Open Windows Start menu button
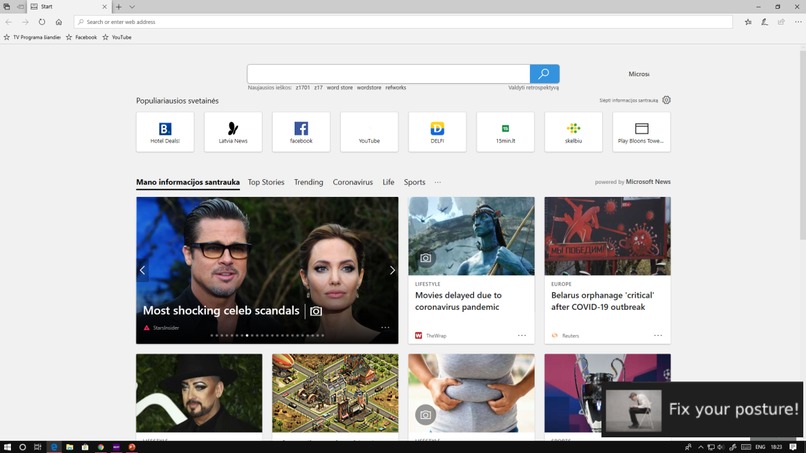Image resolution: width=806 pixels, height=453 pixels. click(7, 447)
